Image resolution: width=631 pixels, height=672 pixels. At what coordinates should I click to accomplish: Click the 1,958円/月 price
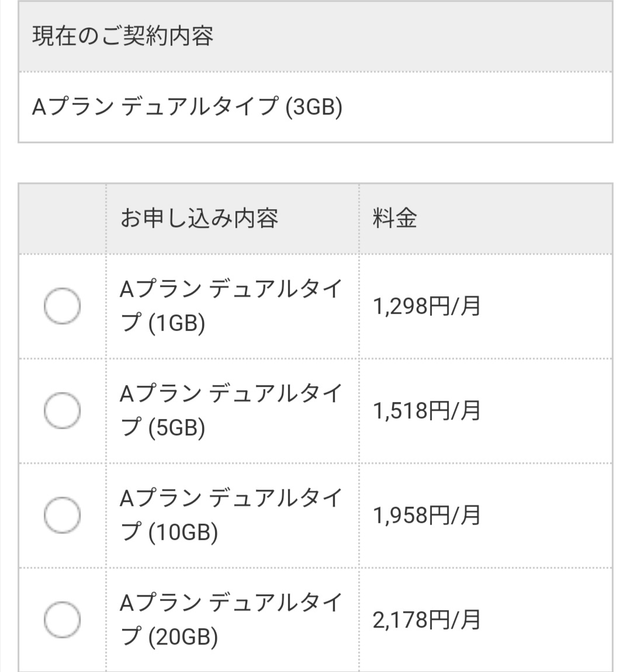tap(427, 515)
